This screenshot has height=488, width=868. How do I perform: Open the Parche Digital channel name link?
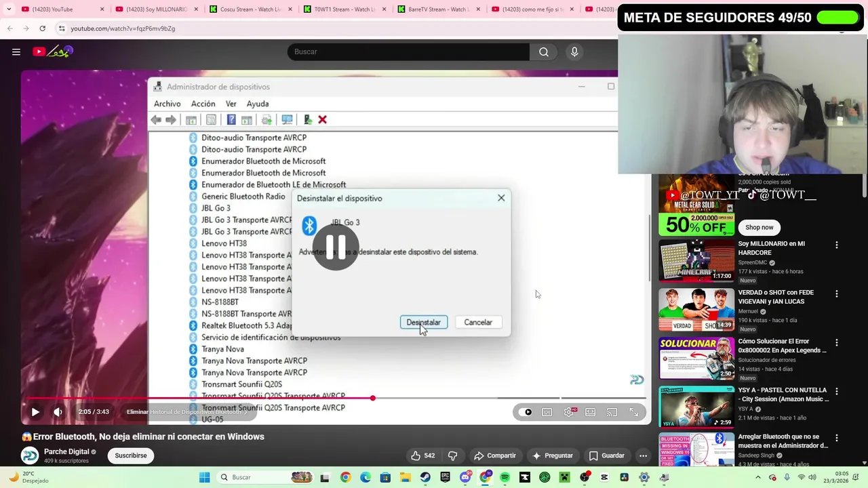(x=66, y=451)
